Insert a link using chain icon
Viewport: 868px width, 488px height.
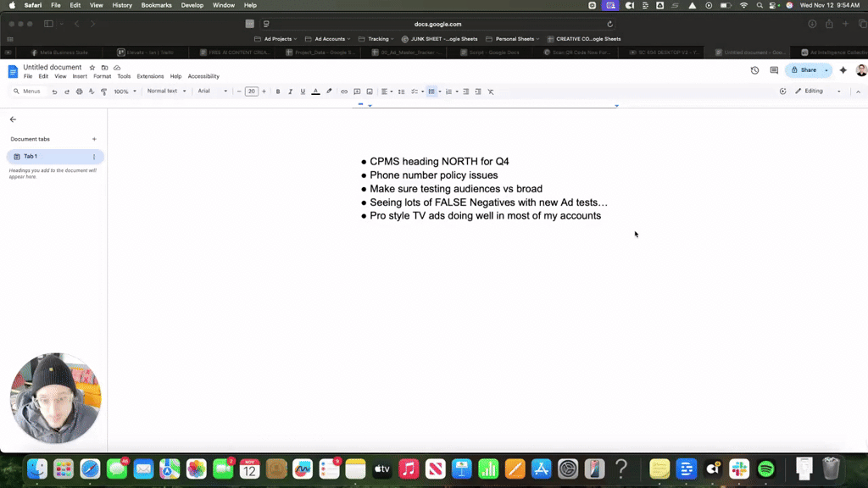pyautogui.click(x=344, y=91)
